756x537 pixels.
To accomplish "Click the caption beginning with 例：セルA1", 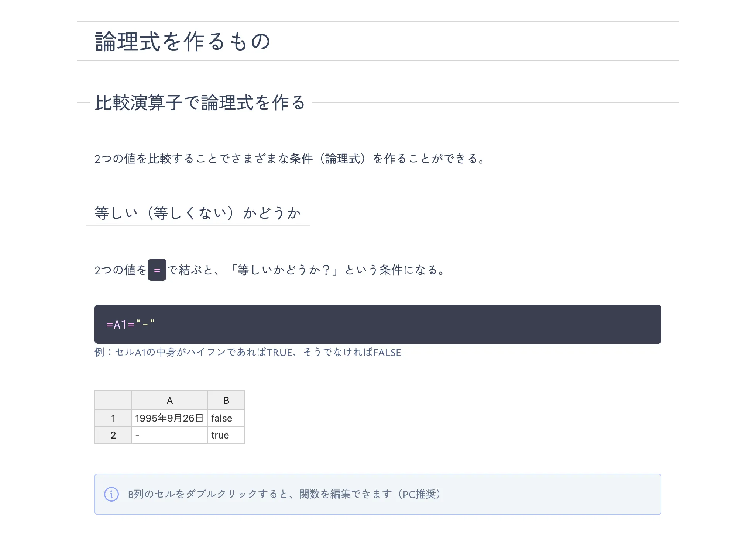I will (x=247, y=353).
